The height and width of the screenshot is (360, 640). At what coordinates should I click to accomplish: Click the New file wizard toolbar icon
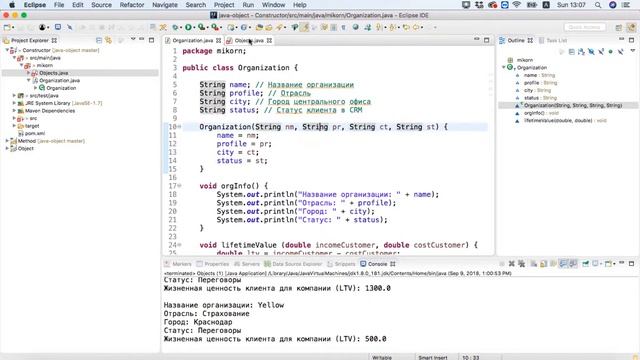tap(7, 27)
